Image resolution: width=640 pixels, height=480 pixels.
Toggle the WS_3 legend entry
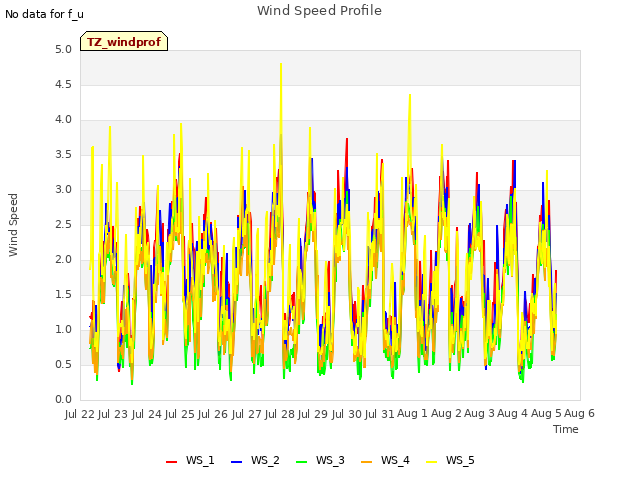[x=320, y=460]
